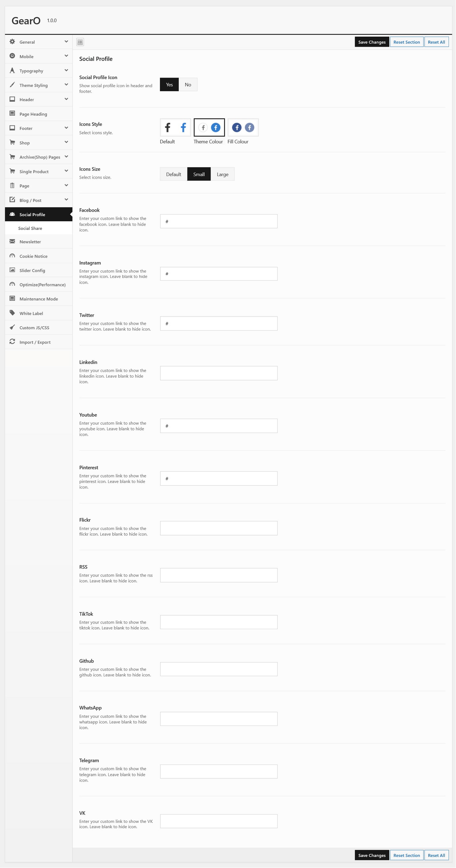
Task: Click the Theme Styling brush icon
Action: tap(12, 85)
